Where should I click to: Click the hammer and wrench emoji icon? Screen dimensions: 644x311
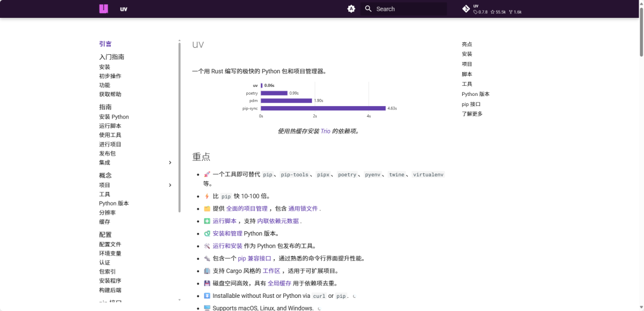207,246
